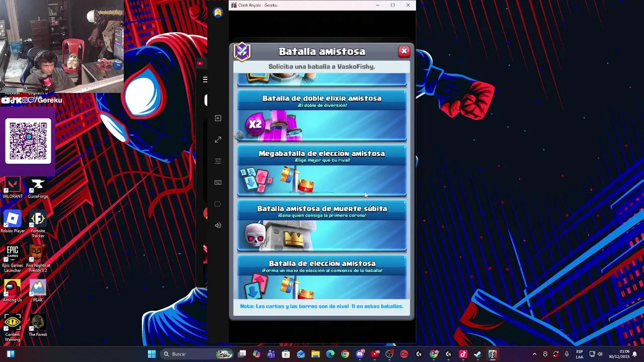Open the notifications bell icon
This screenshot has height=362, width=644.
tap(635, 354)
